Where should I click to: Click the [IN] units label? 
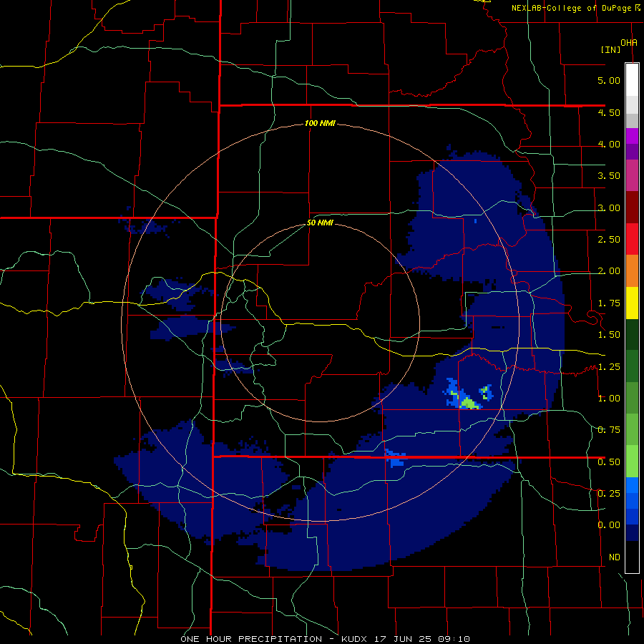pyautogui.click(x=610, y=49)
